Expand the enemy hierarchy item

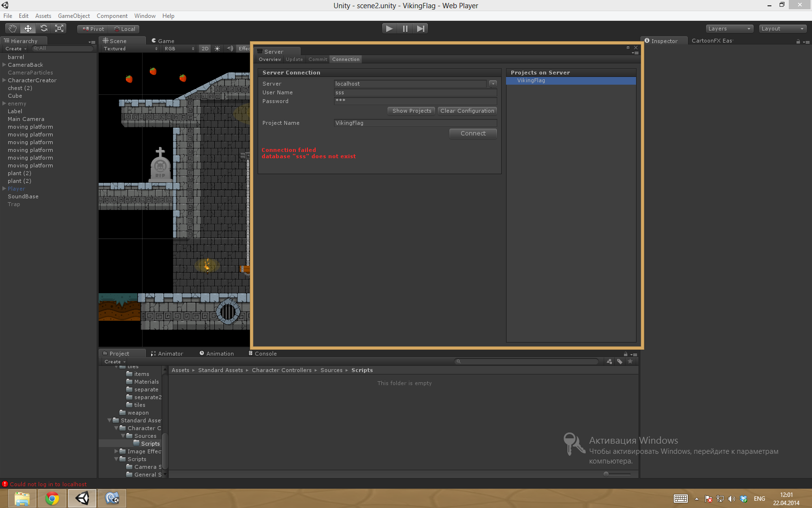(4, 103)
